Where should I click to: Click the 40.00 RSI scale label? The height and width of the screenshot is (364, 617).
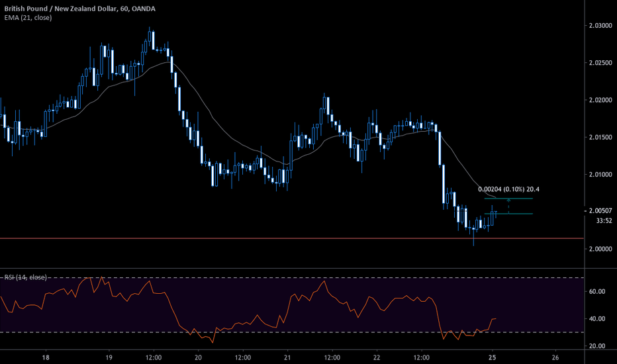pyautogui.click(x=598, y=319)
